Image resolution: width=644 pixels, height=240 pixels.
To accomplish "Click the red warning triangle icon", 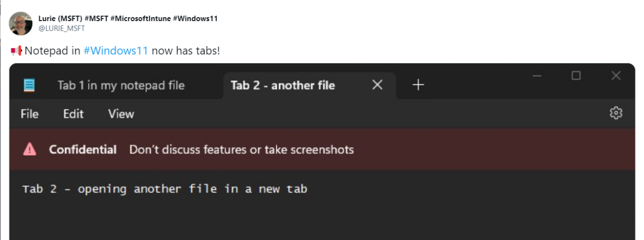I will click(x=30, y=149).
